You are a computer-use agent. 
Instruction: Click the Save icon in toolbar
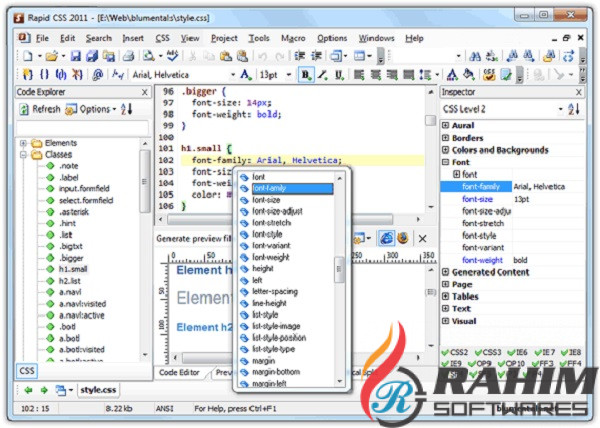(76, 56)
